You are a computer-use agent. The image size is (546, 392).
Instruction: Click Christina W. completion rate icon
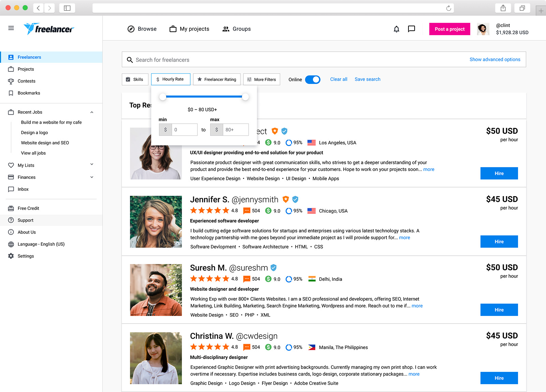[289, 347]
